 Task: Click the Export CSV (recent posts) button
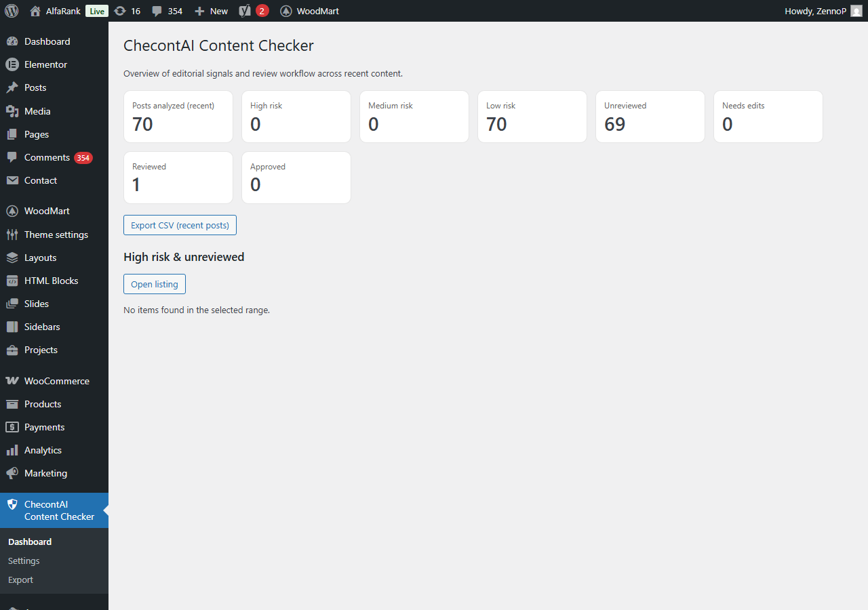pyautogui.click(x=180, y=225)
